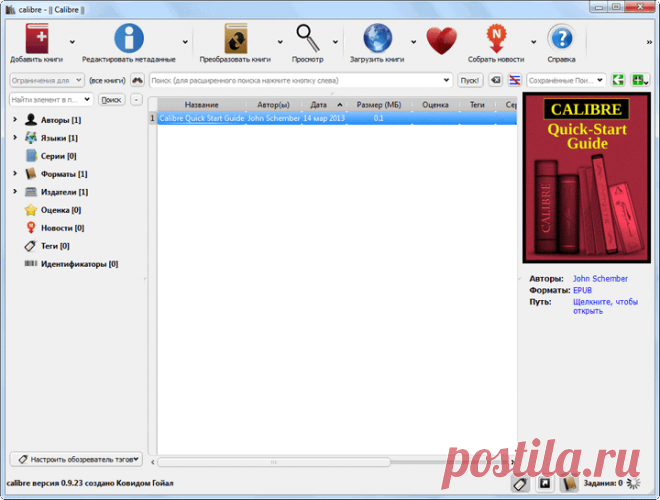The height and width of the screenshot is (500, 660).
Task: Toggle tag browser icon in status bar
Action: tap(521, 484)
